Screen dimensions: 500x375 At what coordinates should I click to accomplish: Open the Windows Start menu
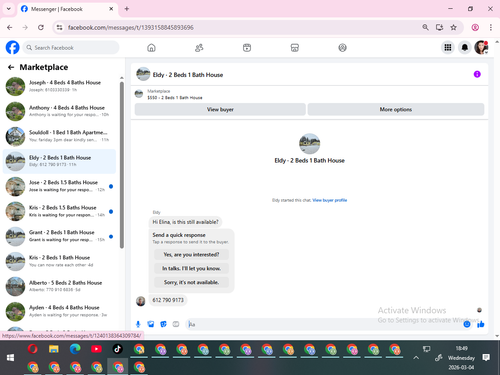(10, 358)
